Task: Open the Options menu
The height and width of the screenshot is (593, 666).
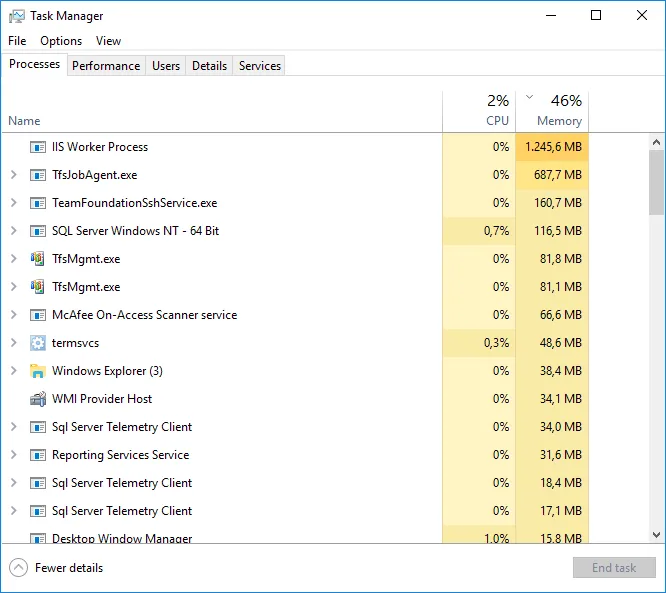Action: 61,41
